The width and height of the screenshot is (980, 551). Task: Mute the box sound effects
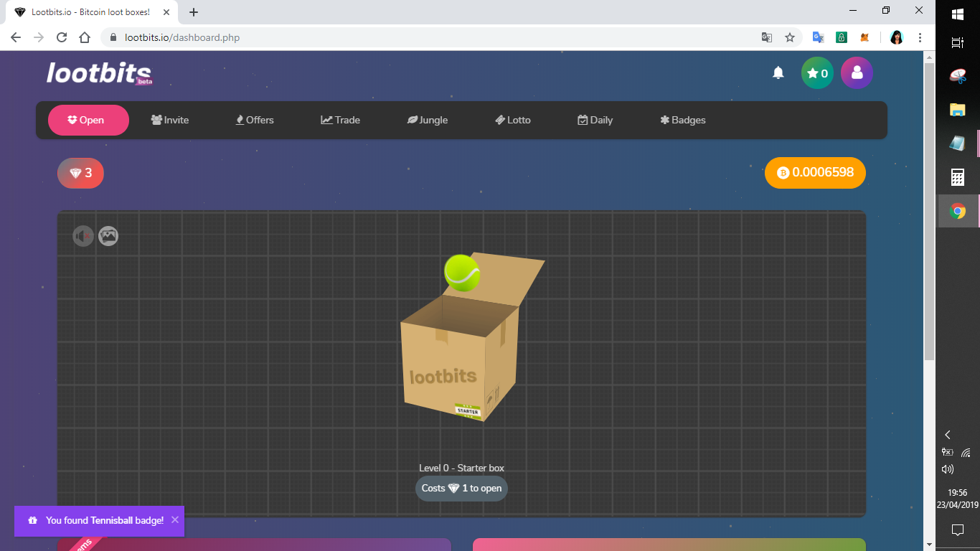pos(83,236)
